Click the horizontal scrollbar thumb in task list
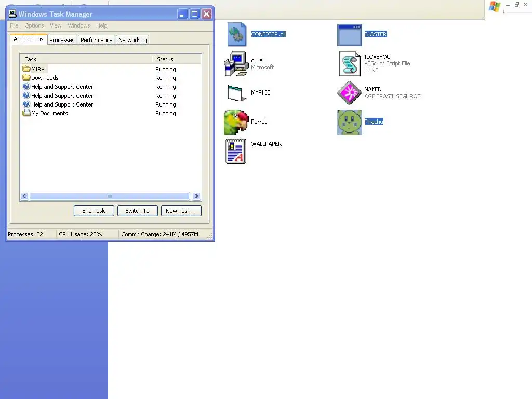The width and height of the screenshot is (532, 399). coord(110,196)
